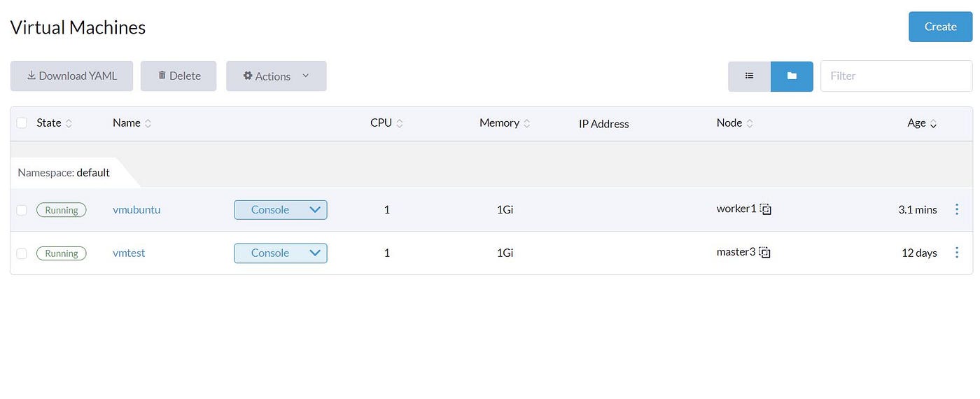Sort by Node column arrows
980x399 pixels.
750,123
